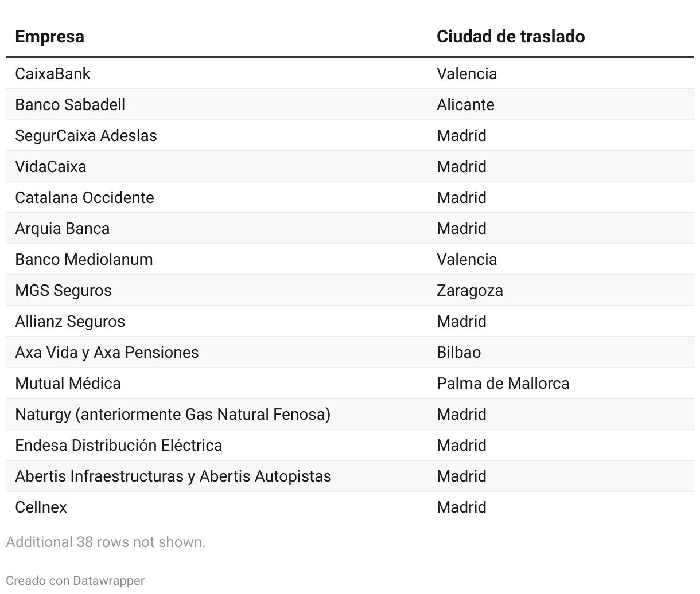Click Palma de Mallorca cell
Image resolution: width=700 pixels, height=594 pixels.
click(x=503, y=383)
